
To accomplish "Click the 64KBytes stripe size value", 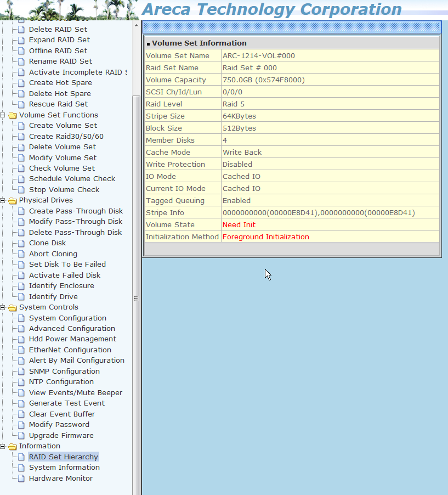I will (239, 116).
